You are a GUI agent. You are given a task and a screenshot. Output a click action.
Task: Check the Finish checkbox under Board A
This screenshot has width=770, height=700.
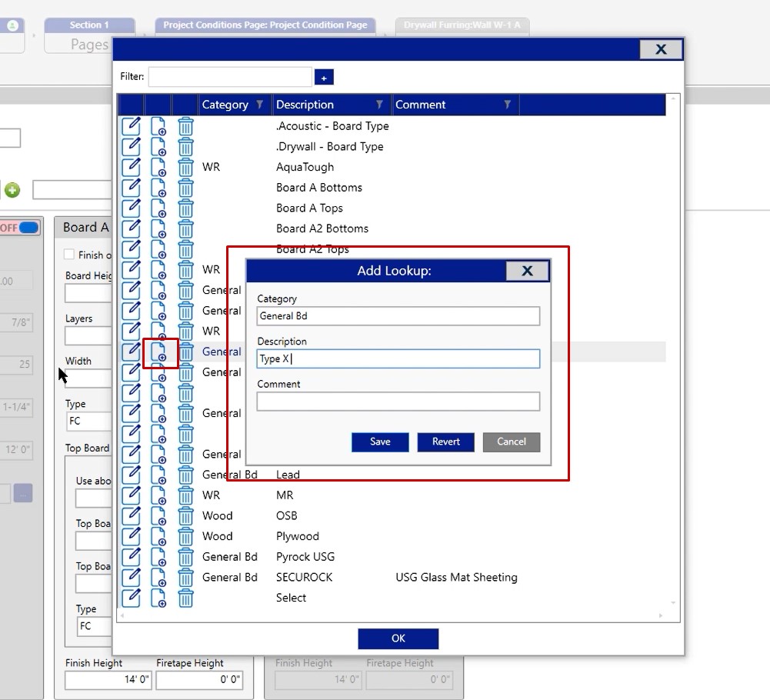70,255
